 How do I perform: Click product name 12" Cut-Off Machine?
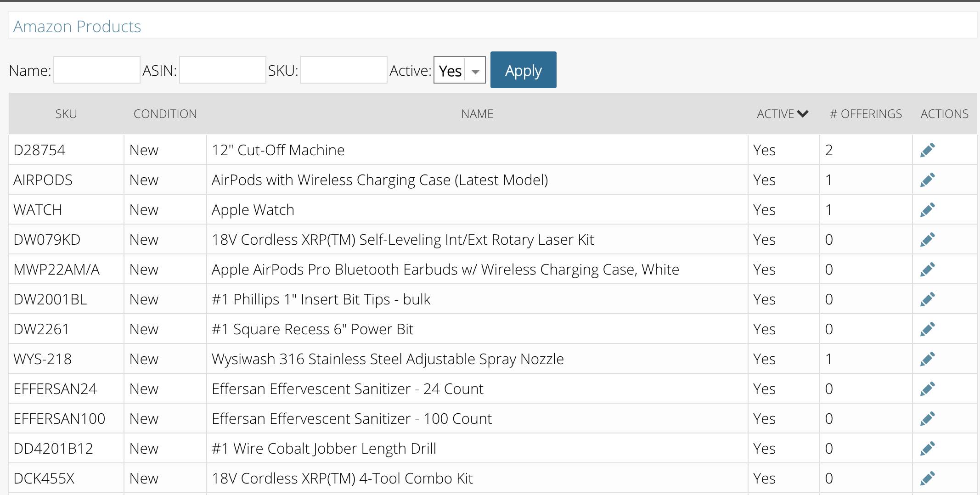[278, 150]
